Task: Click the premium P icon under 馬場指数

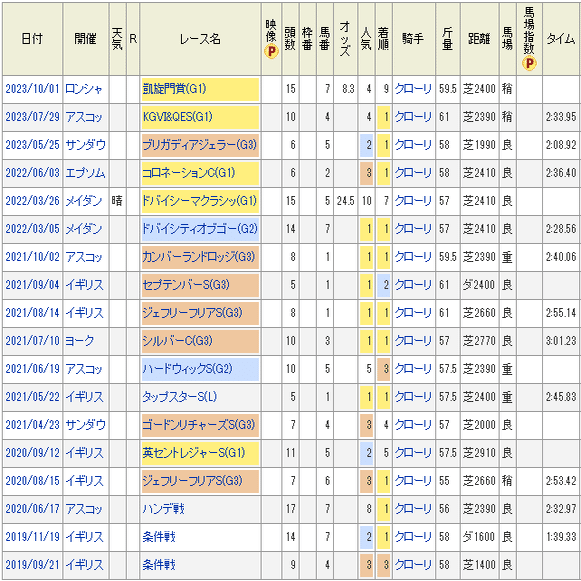Action: tap(529, 63)
